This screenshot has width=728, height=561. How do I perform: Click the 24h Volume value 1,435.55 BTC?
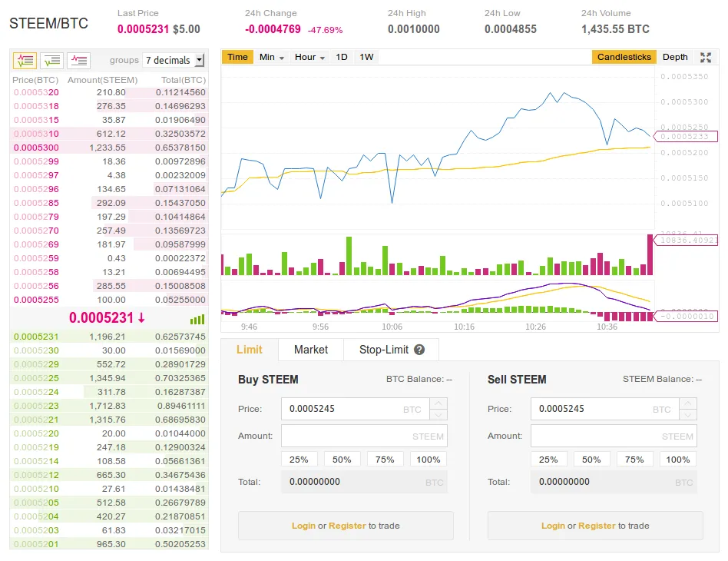coord(615,29)
